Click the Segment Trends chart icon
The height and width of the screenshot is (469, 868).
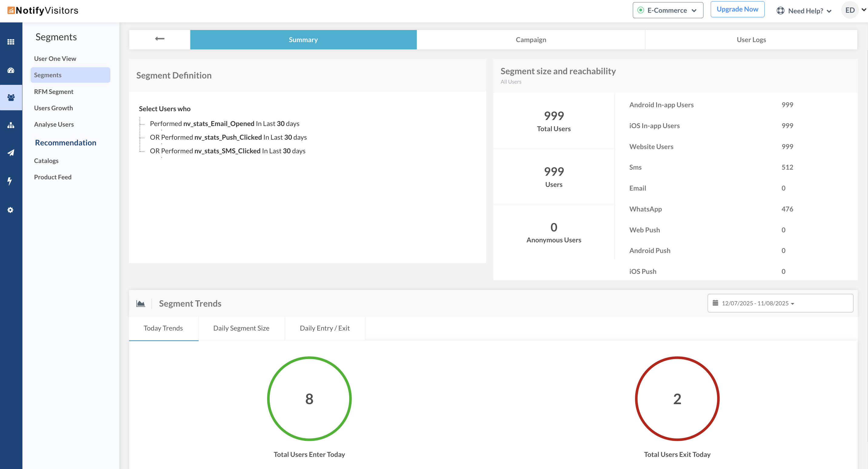click(x=141, y=304)
